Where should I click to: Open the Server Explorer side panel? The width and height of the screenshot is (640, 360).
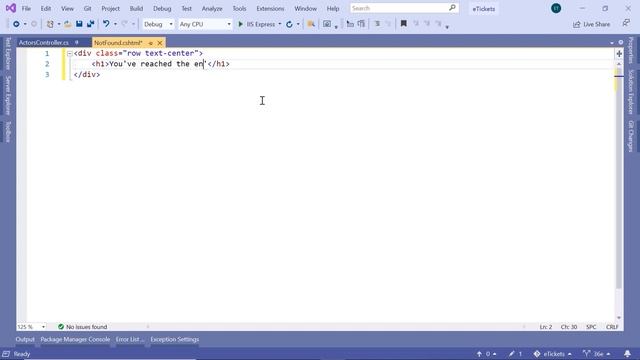[7, 95]
